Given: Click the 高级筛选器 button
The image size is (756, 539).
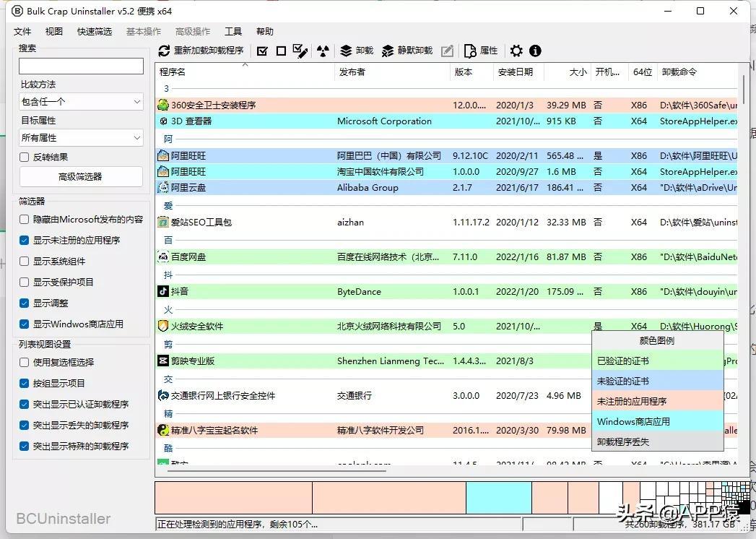Looking at the screenshot, I should pos(81,176).
